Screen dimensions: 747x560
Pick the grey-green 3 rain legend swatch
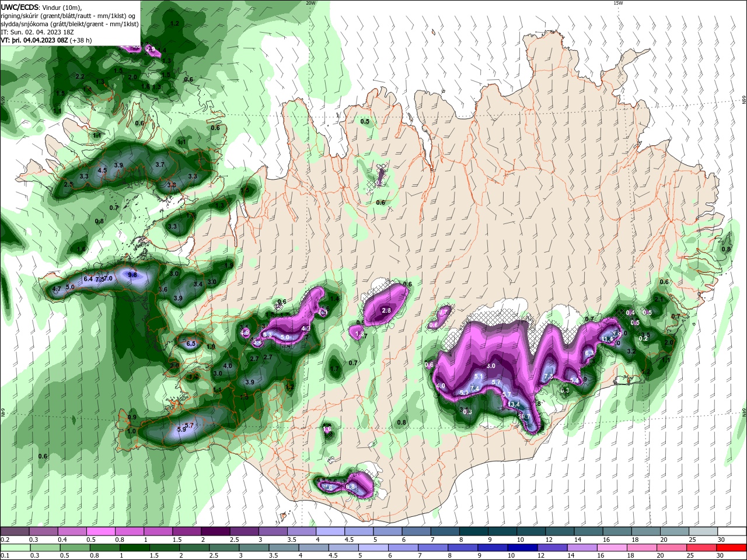click(x=254, y=548)
